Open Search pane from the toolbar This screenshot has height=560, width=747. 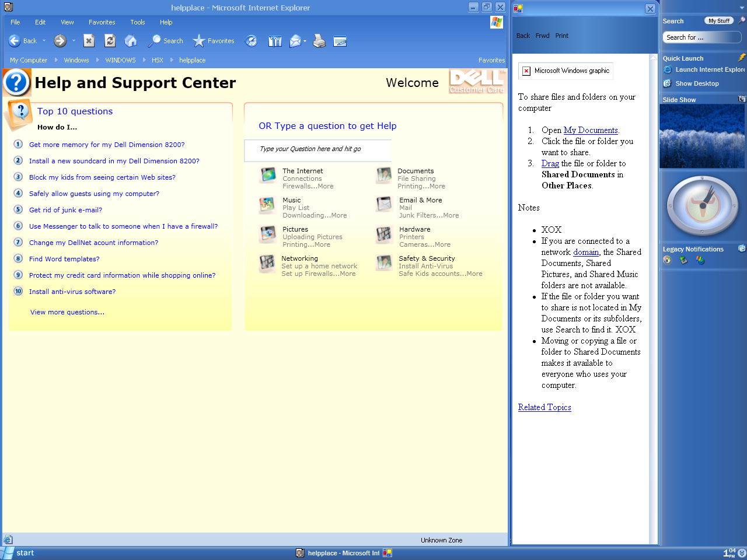166,41
